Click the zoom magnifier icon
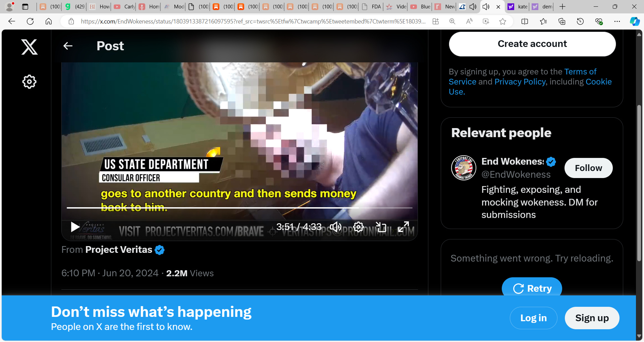This screenshot has height=342, width=644. (x=452, y=21)
